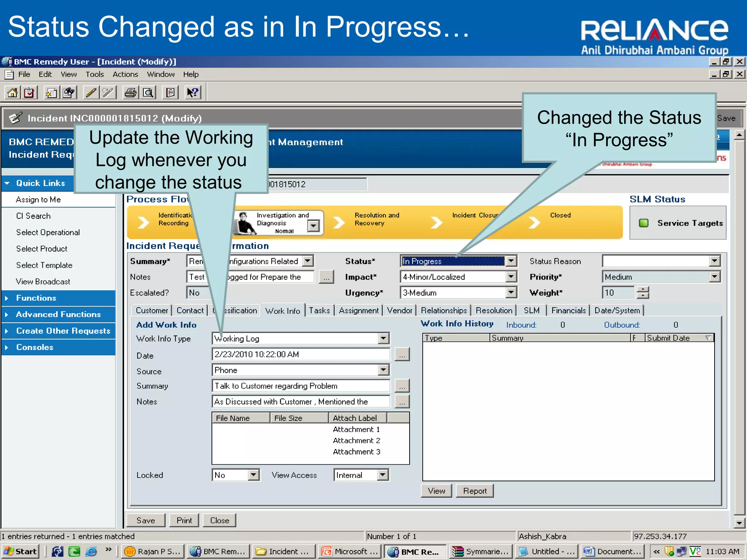
Task: Open the Urgency dropdown arrow
Action: pyautogui.click(x=511, y=292)
